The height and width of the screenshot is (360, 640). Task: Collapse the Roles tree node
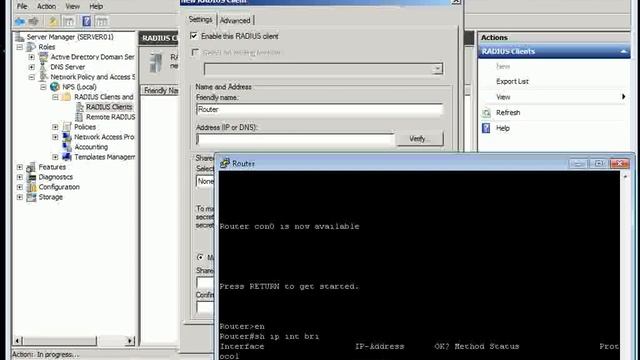coord(20,47)
